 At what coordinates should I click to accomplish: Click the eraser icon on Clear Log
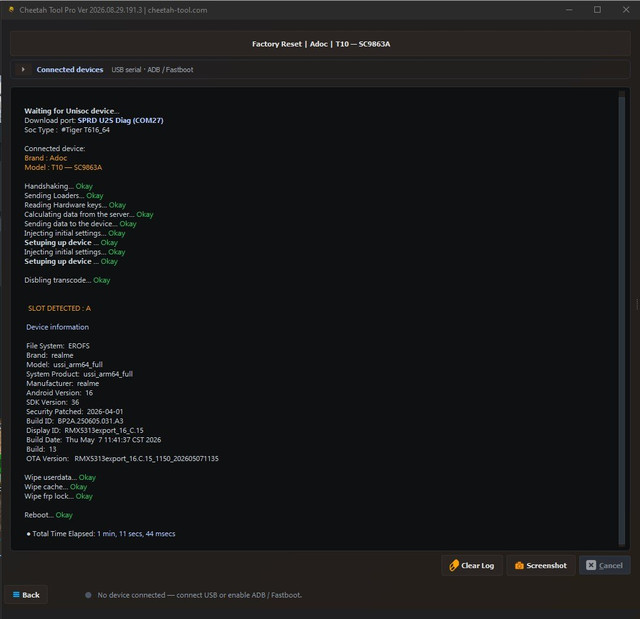tap(453, 565)
